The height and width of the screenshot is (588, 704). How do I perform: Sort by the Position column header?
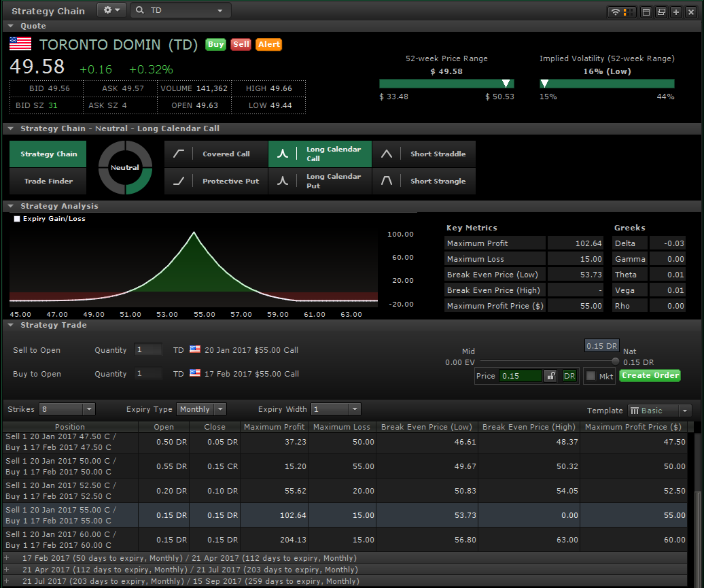(70, 427)
